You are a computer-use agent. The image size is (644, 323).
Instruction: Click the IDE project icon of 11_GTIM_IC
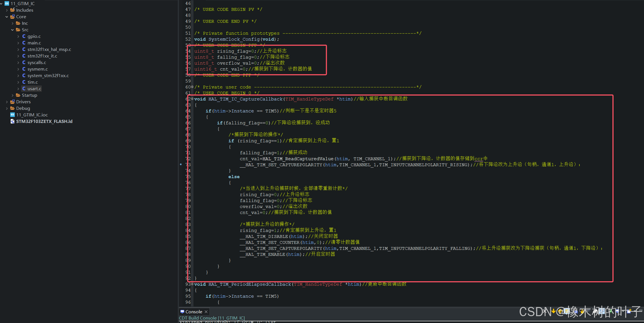pos(7,3)
